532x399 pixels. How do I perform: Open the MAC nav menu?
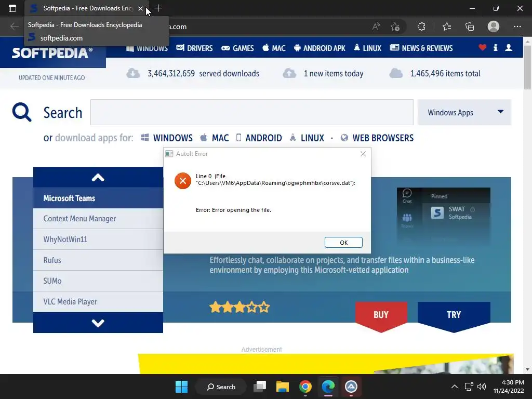[x=274, y=48]
